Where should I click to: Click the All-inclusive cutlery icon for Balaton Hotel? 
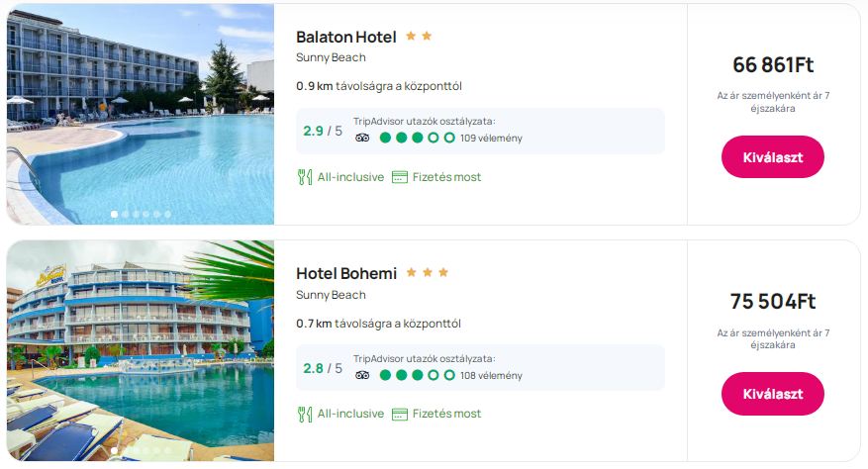click(305, 177)
